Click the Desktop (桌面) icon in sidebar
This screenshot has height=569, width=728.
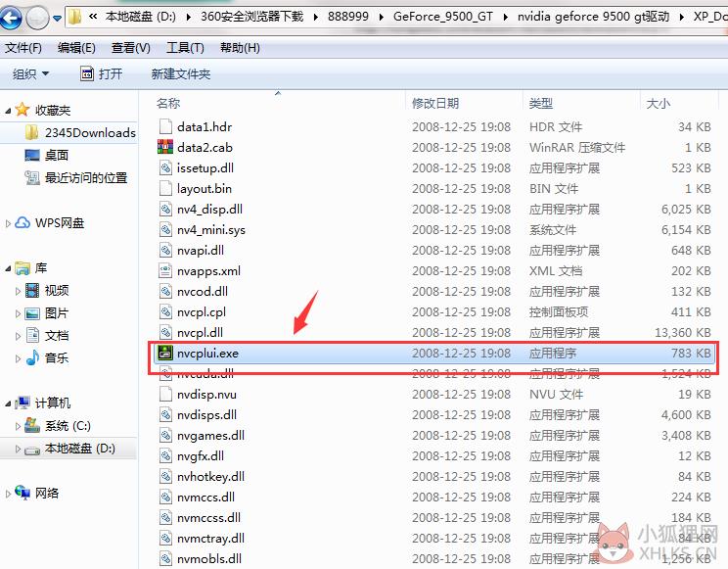(32, 155)
